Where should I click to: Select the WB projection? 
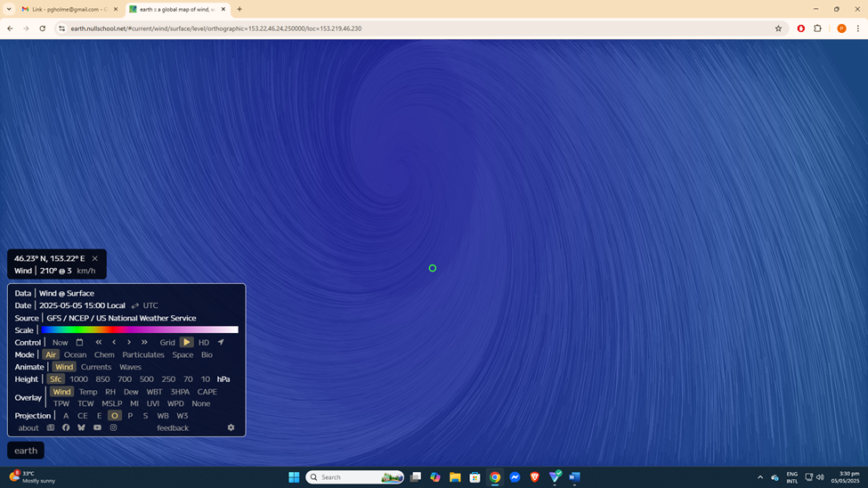[x=163, y=416]
